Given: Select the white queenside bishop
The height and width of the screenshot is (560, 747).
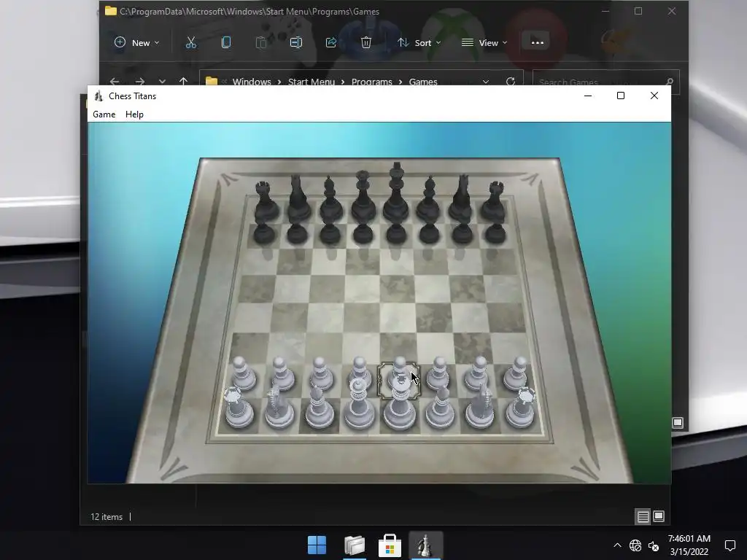Looking at the screenshot, I should [319, 408].
